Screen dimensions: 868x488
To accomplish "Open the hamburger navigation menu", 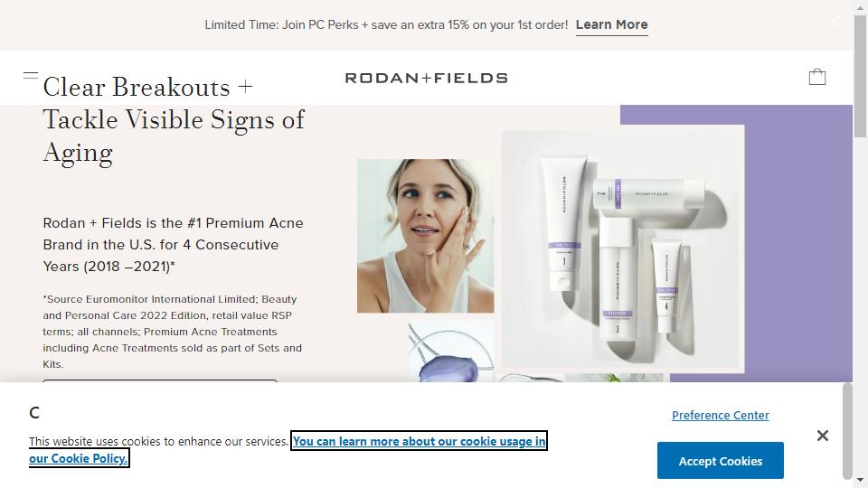I will [31, 75].
